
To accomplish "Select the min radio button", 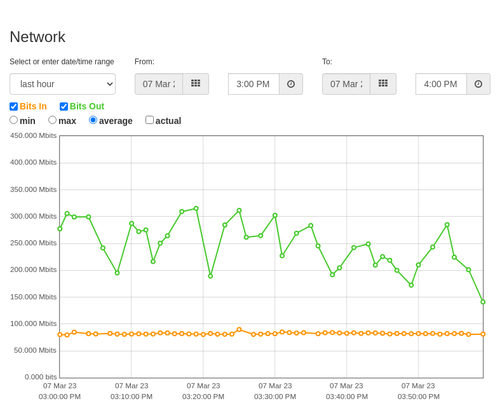I will (13, 120).
